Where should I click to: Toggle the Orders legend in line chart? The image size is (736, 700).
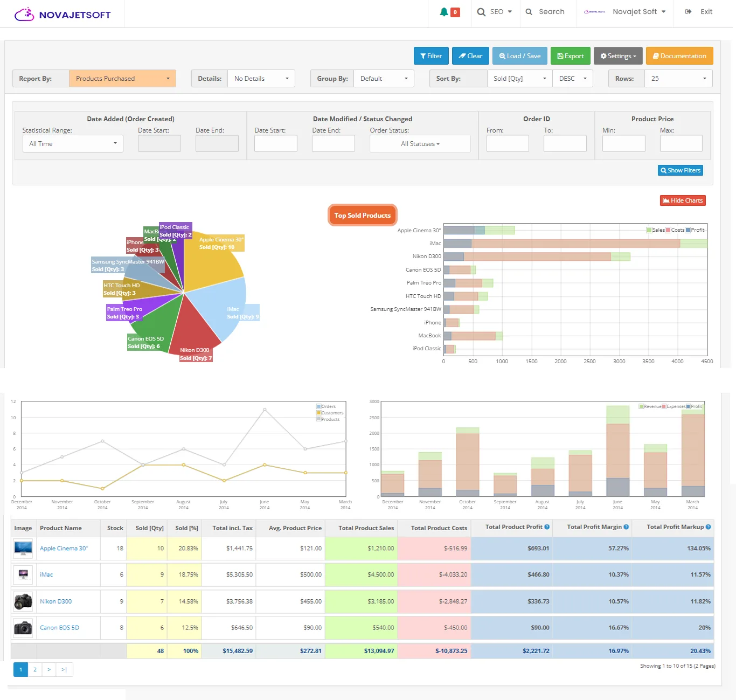(x=326, y=406)
